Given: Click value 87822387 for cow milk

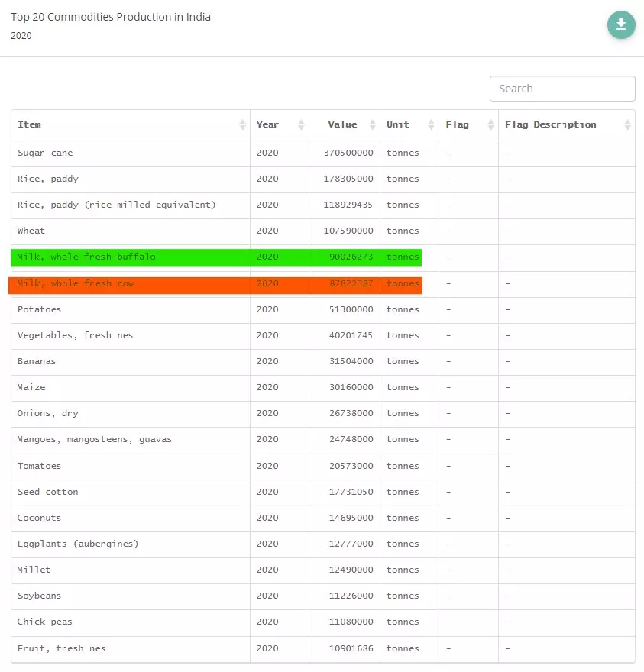Looking at the screenshot, I should point(351,283).
